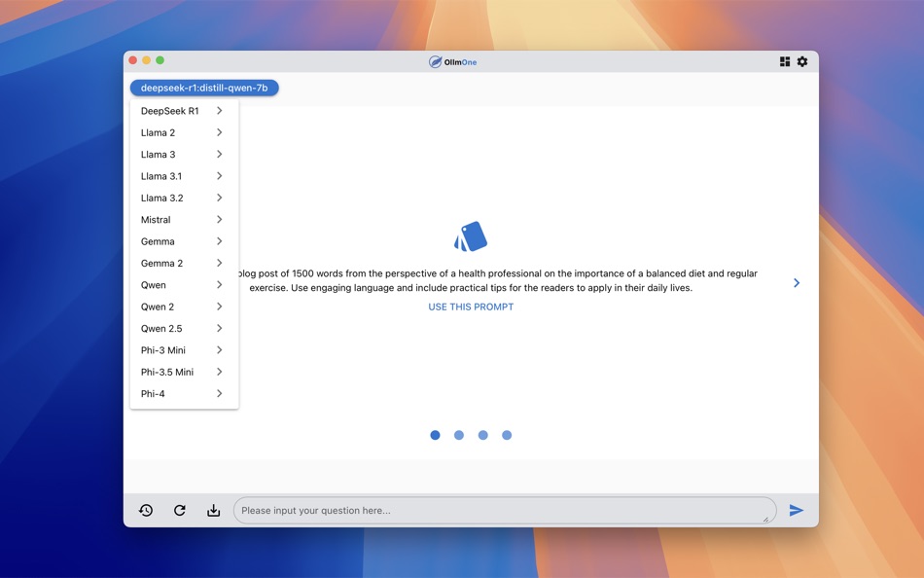This screenshot has height=578, width=924.
Task: Select the second carousel dot
Action: 459,435
